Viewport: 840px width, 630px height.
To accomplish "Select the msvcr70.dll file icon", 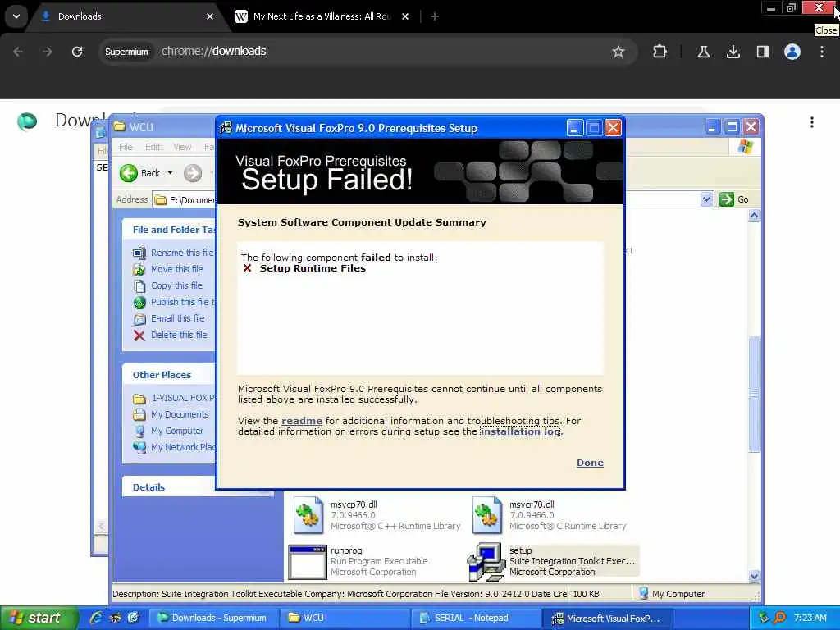I will (487, 515).
